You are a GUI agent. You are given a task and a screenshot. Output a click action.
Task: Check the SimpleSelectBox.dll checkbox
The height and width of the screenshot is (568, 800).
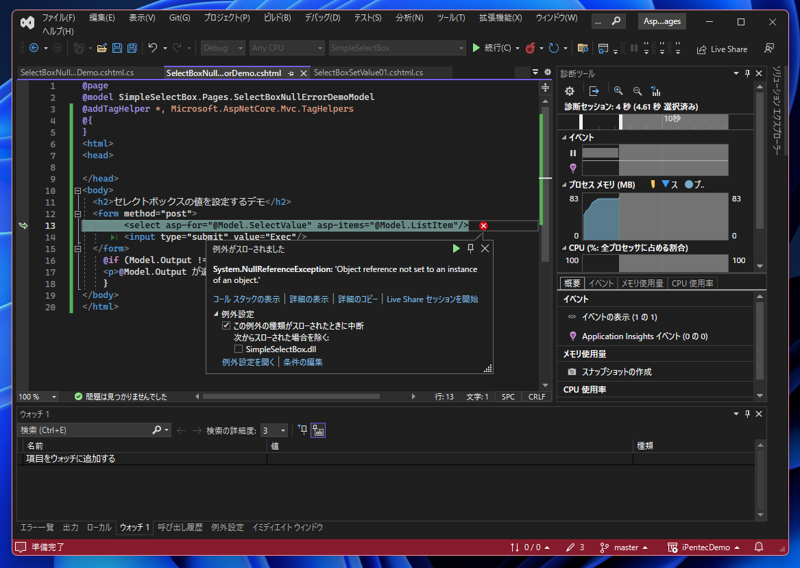(x=238, y=349)
